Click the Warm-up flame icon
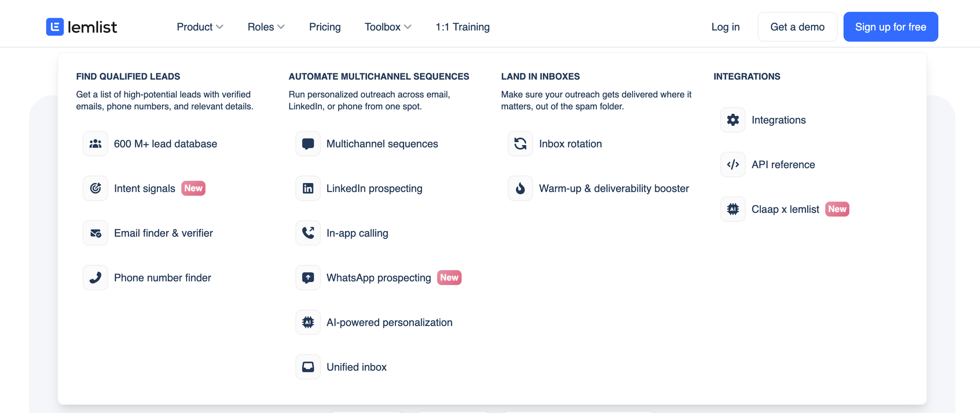 click(520, 188)
